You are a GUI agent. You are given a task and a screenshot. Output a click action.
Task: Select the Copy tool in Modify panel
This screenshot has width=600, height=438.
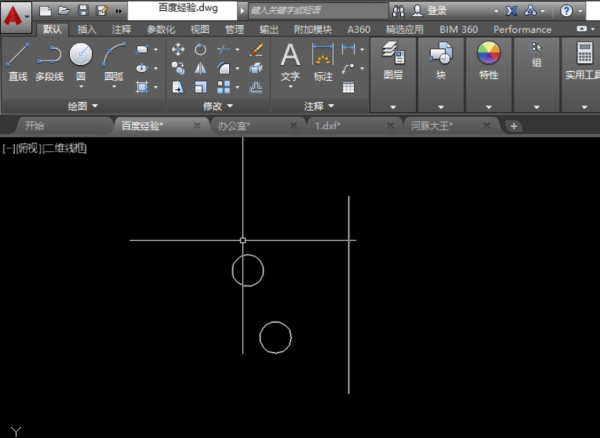pyautogui.click(x=178, y=68)
